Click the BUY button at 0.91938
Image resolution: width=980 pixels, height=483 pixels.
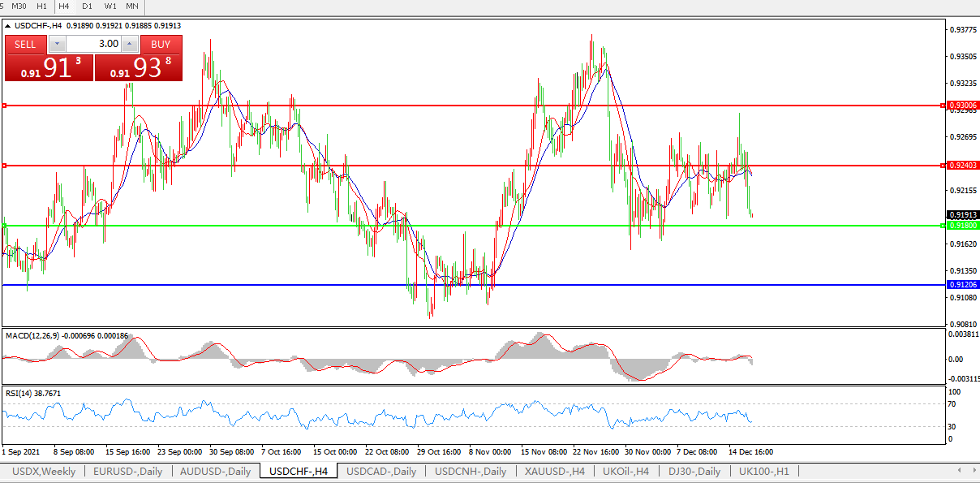point(138,67)
